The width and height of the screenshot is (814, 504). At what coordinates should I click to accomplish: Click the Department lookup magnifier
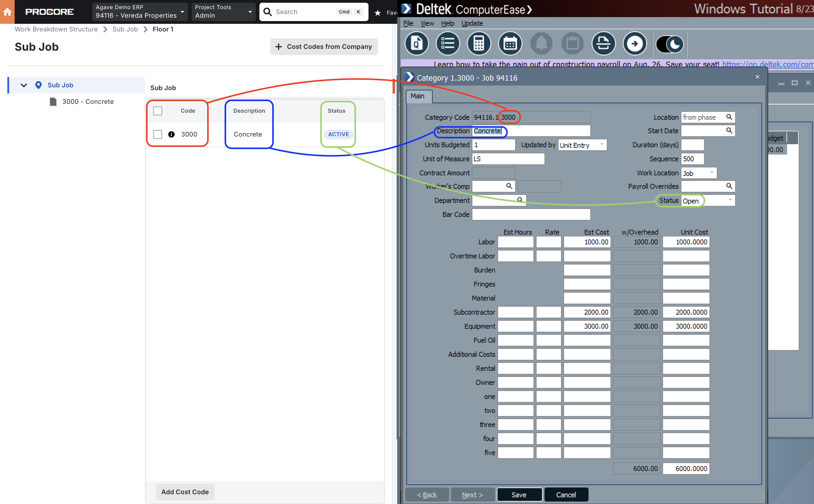[520, 200]
